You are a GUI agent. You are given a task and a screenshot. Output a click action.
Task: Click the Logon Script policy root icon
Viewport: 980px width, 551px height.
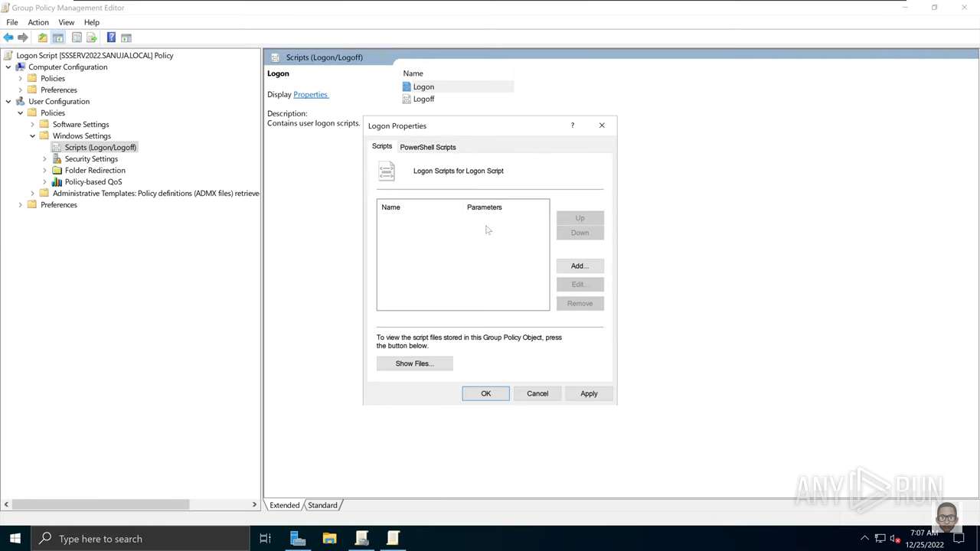click(x=8, y=55)
